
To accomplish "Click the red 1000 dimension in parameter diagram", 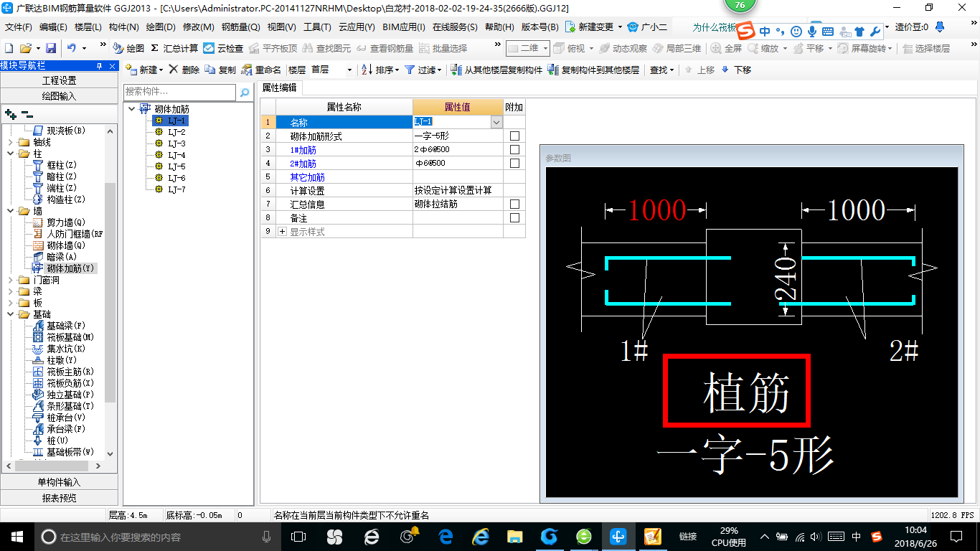I will pyautogui.click(x=657, y=210).
